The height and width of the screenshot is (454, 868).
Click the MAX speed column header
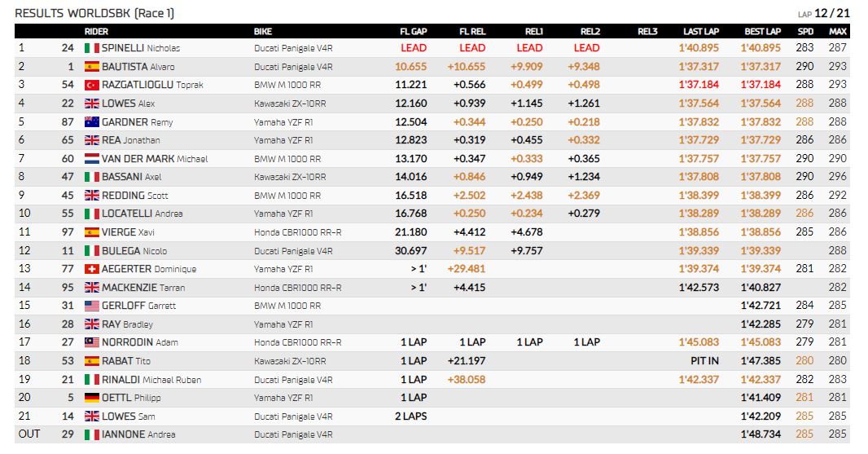click(838, 32)
